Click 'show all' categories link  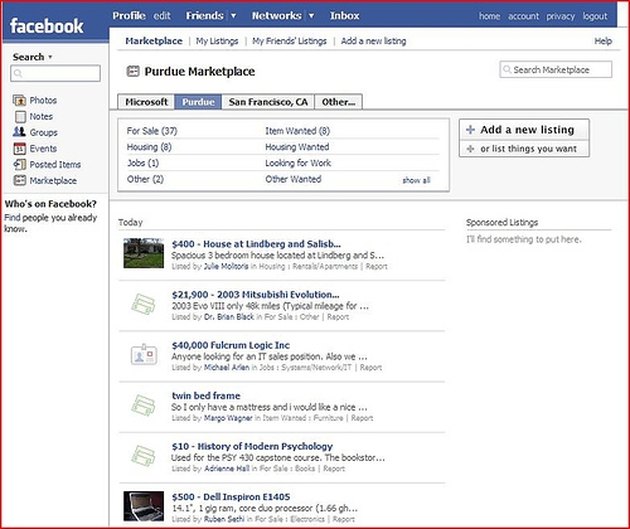click(x=416, y=180)
